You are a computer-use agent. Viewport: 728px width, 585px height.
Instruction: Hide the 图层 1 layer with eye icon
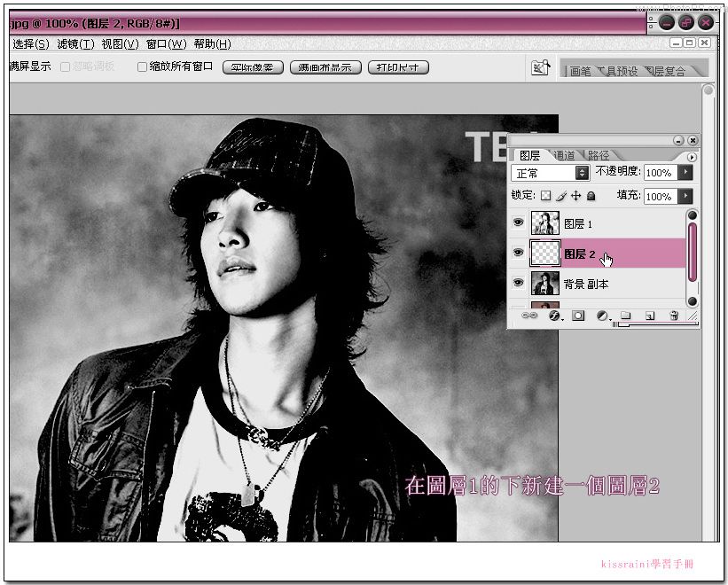pos(519,222)
